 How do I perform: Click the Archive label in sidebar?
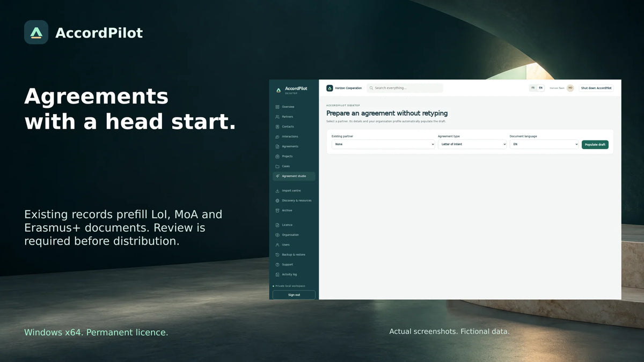(x=287, y=211)
